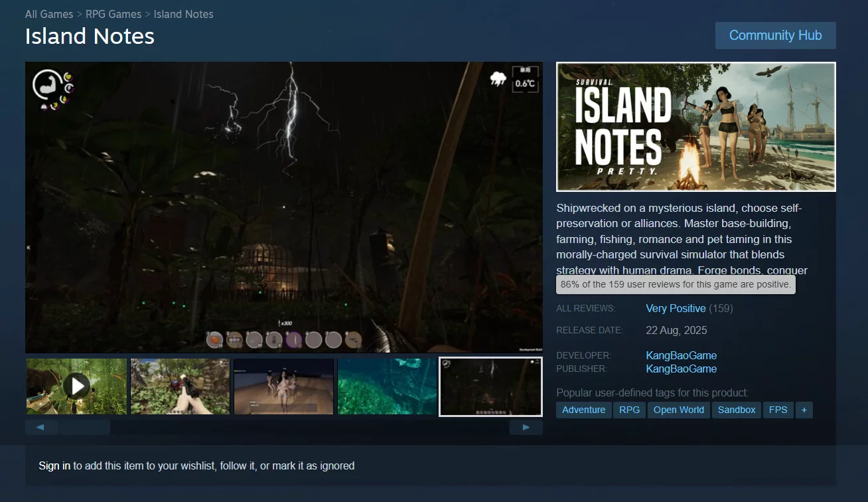The height and width of the screenshot is (502, 868).
Task: Select the second jungle gun screenshot thumbnail
Action: click(x=180, y=386)
